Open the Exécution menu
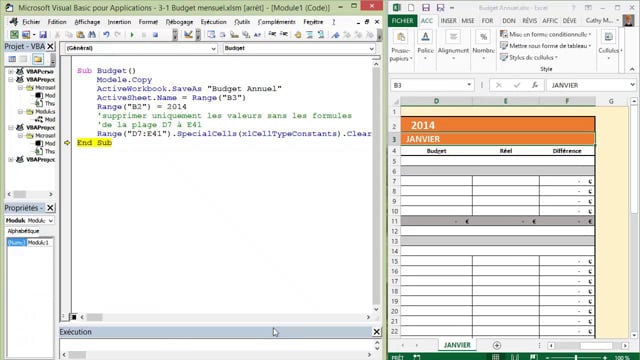 coord(213,22)
